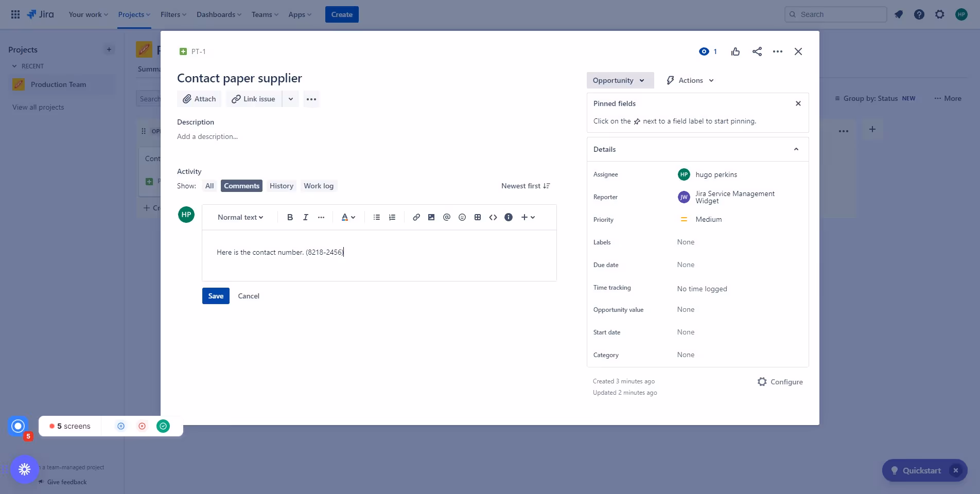Open the Opportunity status dropdown

620,80
